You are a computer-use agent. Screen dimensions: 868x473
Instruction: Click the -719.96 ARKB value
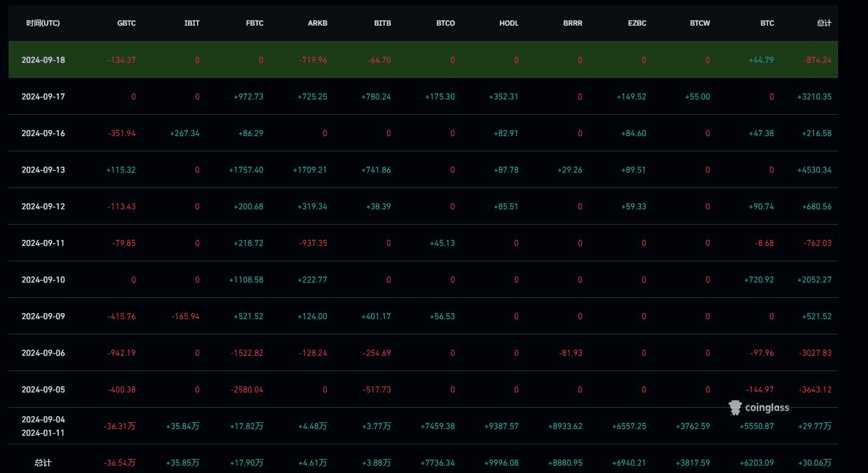click(313, 60)
